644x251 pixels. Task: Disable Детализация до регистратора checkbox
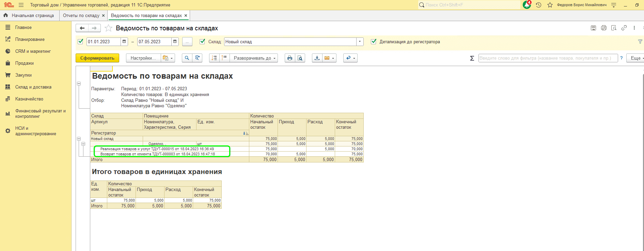click(x=374, y=42)
